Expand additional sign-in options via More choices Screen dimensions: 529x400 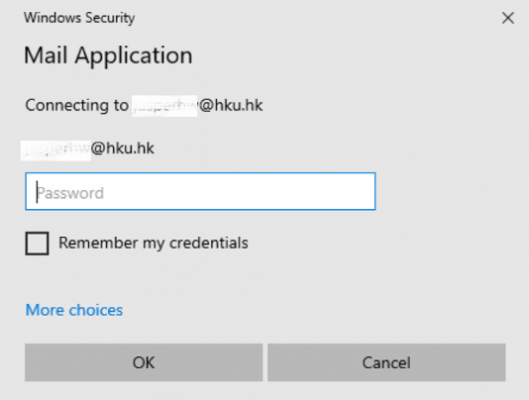tap(74, 310)
